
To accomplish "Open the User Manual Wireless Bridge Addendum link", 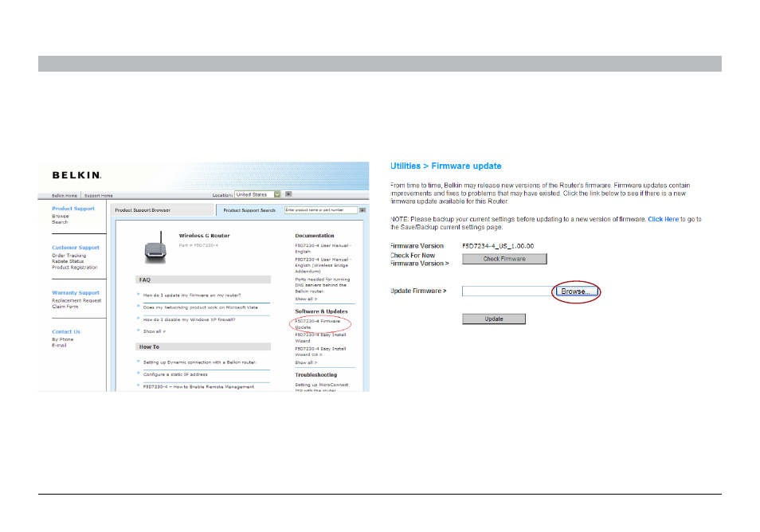I will (323, 265).
